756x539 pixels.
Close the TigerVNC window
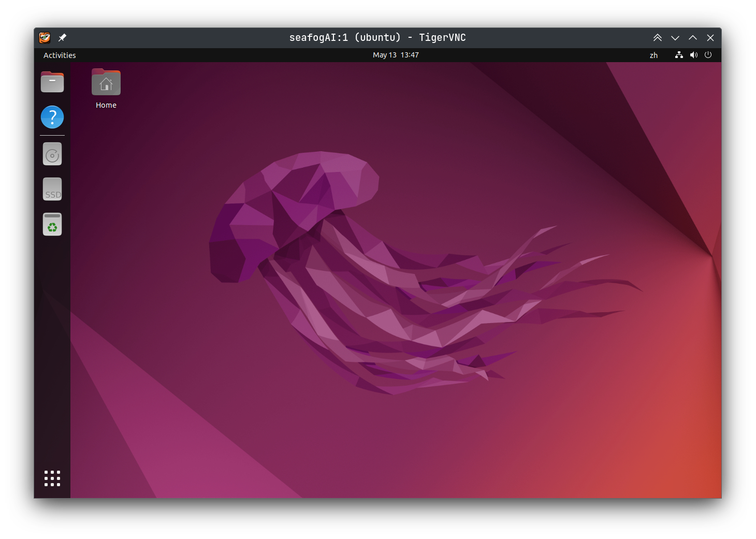tap(710, 38)
